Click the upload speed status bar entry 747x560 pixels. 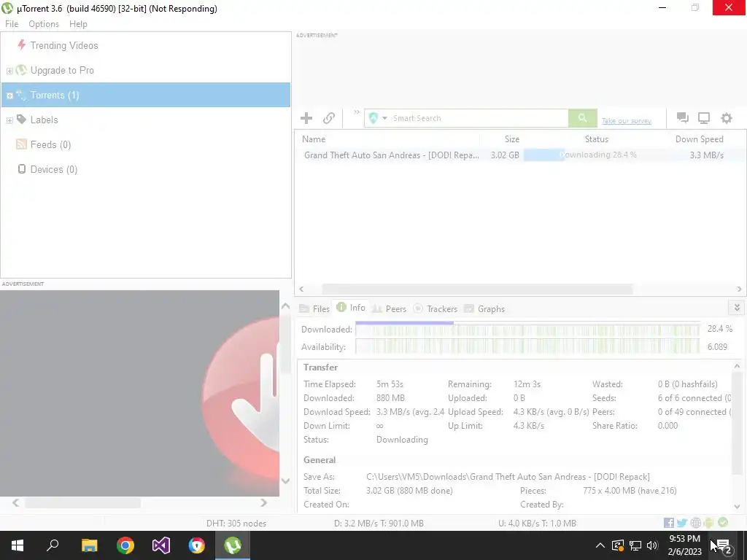point(538,524)
